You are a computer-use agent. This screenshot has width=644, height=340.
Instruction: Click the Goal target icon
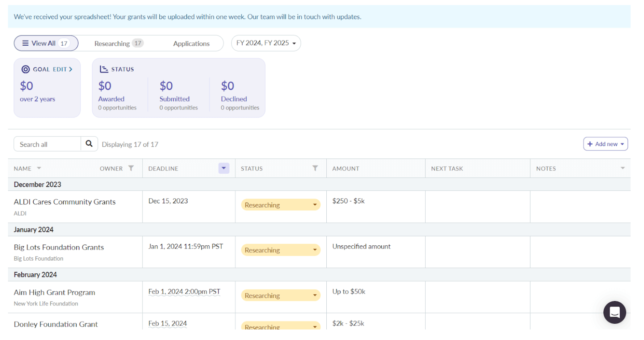(25, 69)
